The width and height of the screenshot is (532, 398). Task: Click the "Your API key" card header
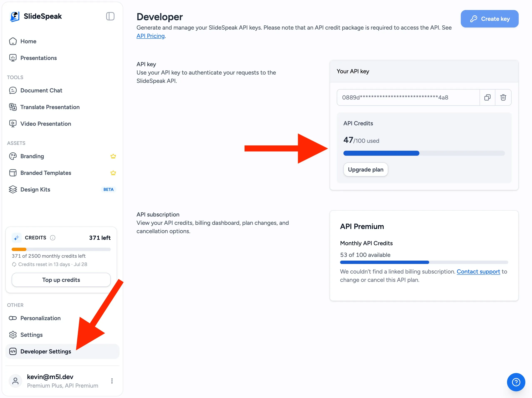[x=424, y=71]
